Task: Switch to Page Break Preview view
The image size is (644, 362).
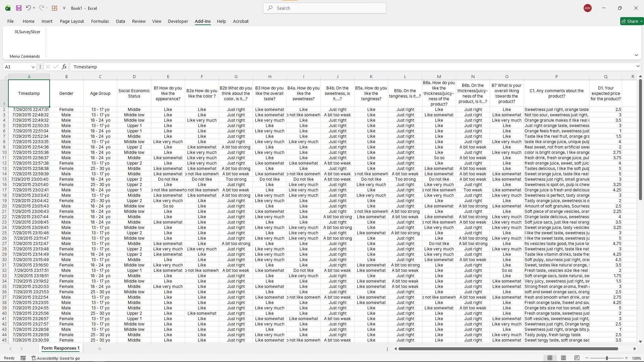Action: tap(577, 358)
